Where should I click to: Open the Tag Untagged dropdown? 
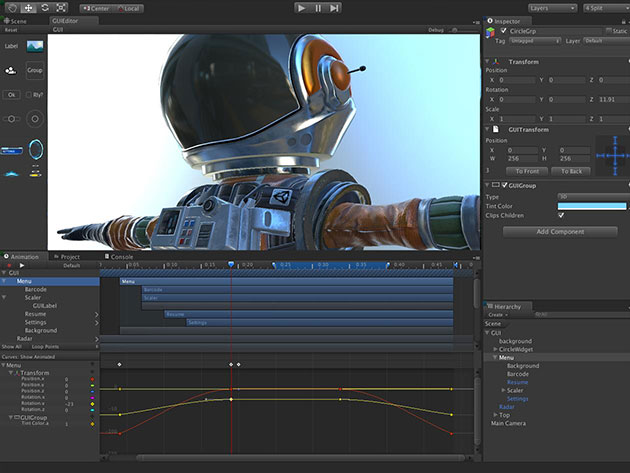(x=535, y=41)
